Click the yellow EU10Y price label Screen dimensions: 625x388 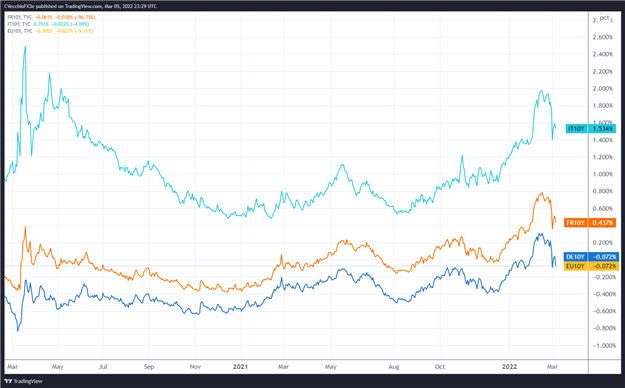click(591, 266)
